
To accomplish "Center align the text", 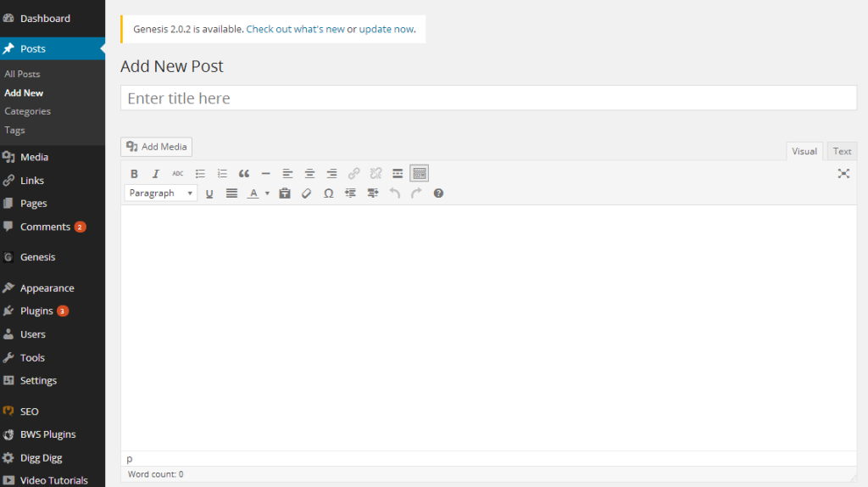I will [x=310, y=174].
